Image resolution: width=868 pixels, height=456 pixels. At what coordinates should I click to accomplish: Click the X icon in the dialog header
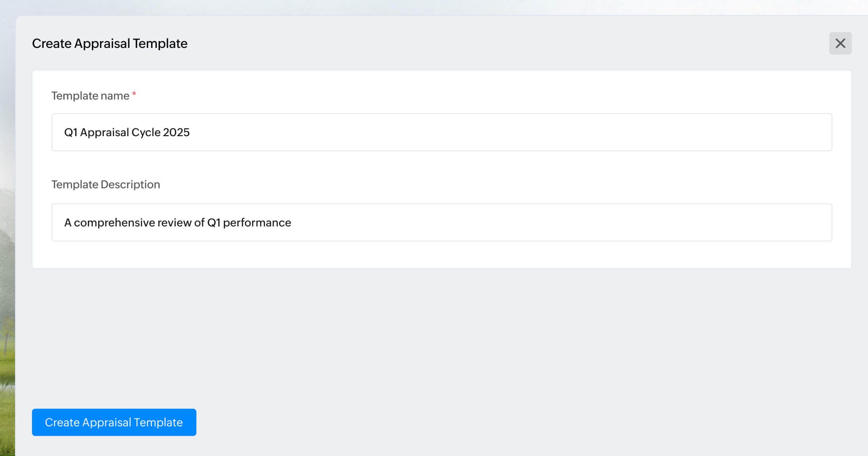[x=840, y=43]
